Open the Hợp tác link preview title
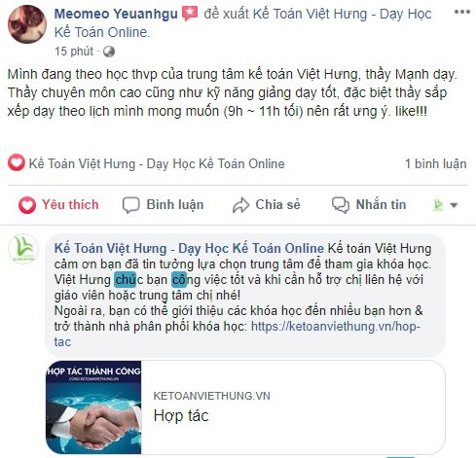476x458 pixels. 181,415
